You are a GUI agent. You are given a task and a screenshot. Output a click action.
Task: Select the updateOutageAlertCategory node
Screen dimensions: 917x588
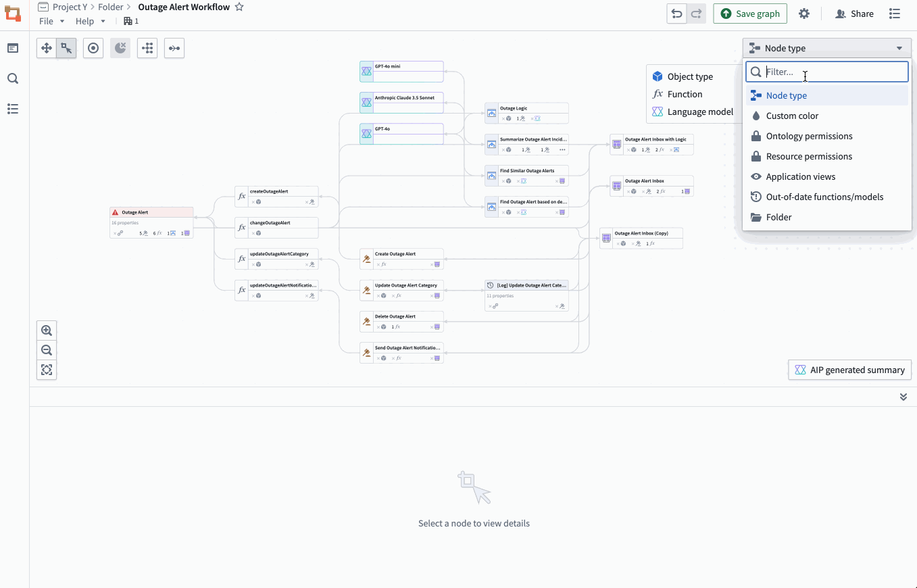click(276, 259)
